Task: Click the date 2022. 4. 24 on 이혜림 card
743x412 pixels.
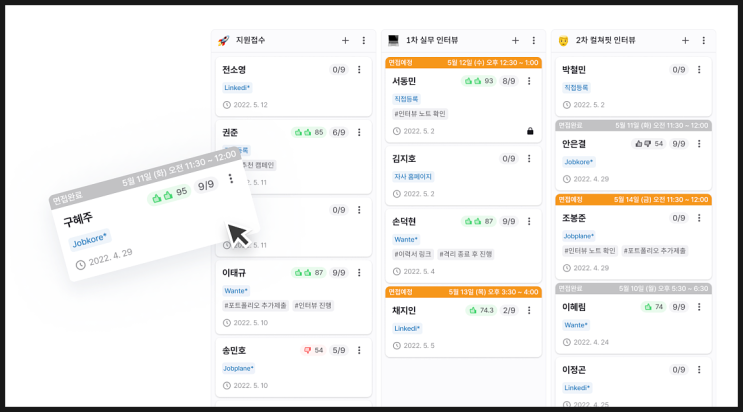Action: (x=591, y=342)
